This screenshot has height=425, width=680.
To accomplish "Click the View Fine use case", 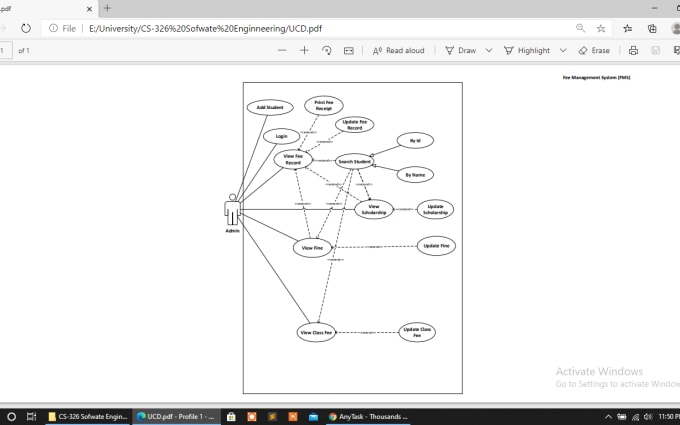I will pyautogui.click(x=312, y=248).
